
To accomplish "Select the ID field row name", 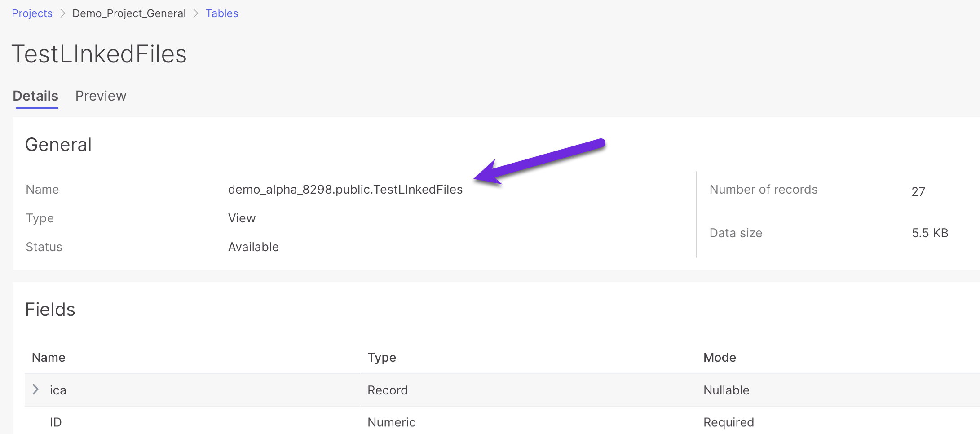I will point(56,422).
